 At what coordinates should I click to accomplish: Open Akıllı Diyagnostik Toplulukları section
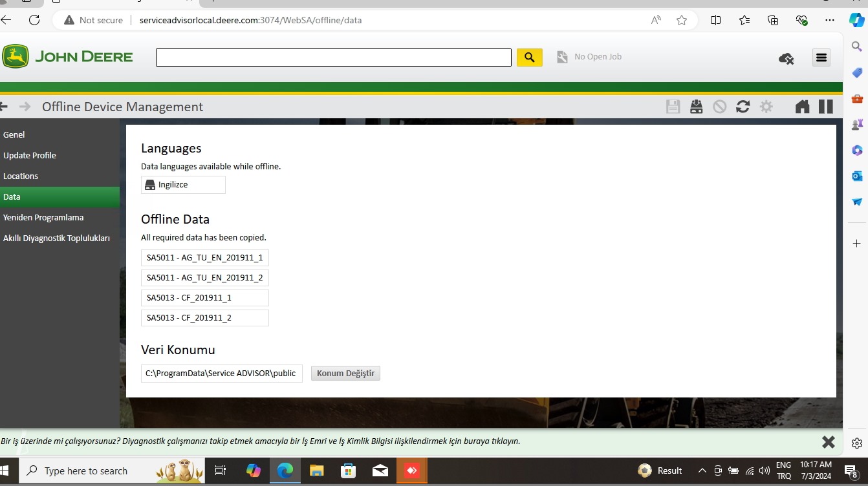(56, 238)
